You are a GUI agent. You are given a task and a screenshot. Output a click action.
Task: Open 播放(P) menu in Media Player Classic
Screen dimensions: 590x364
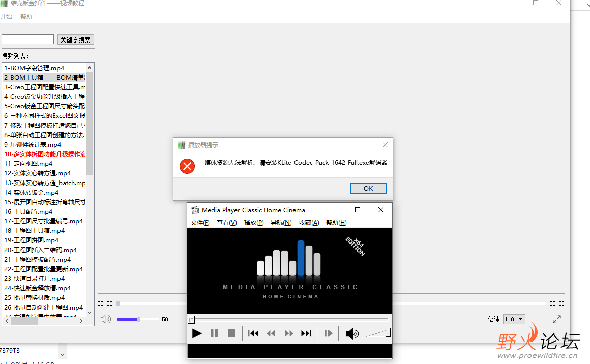coord(254,223)
